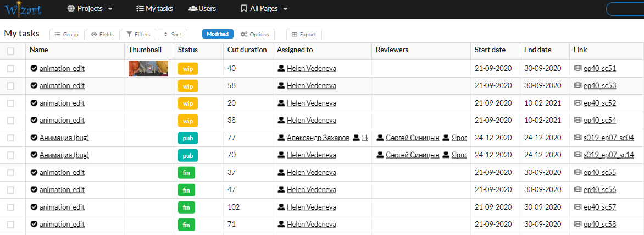Click the yellow wip status badge for ep40_sc53

click(x=188, y=86)
